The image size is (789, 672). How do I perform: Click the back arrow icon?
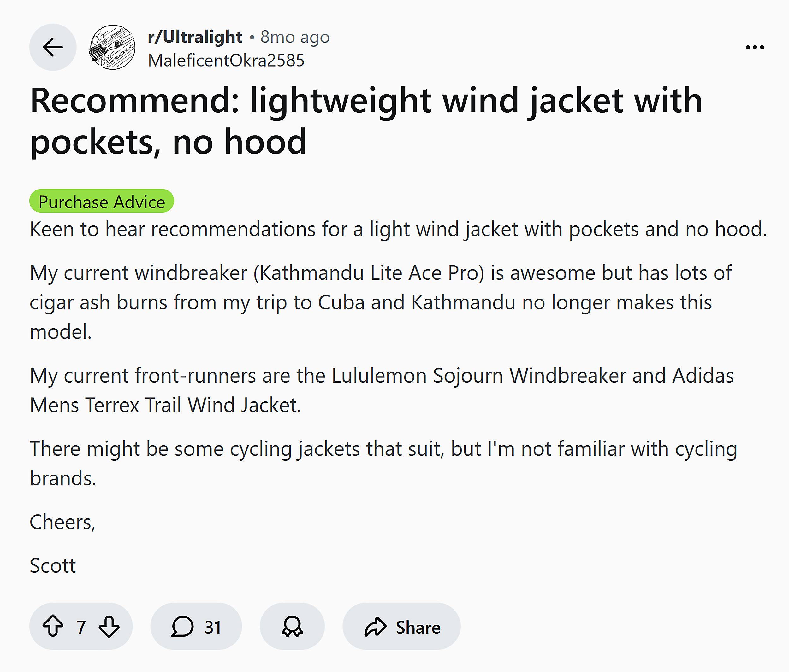click(53, 47)
